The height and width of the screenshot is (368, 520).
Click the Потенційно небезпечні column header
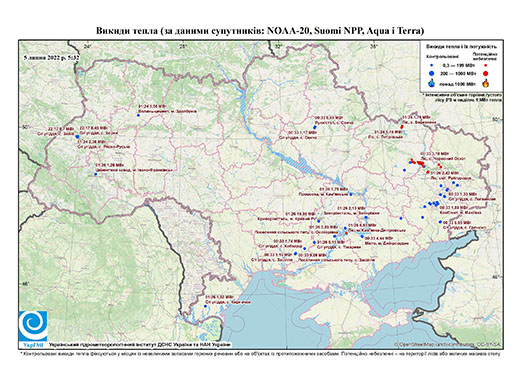pyautogui.click(x=485, y=56)
